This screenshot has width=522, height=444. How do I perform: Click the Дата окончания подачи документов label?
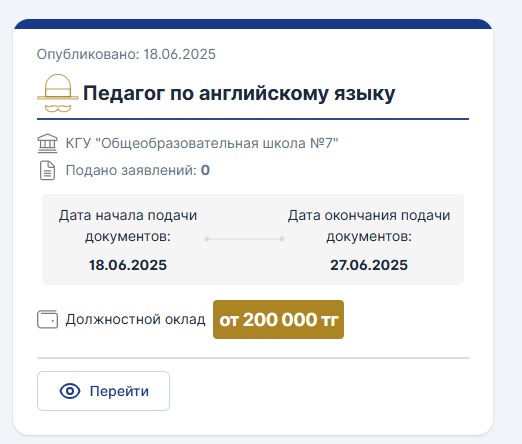pos(369,226)
